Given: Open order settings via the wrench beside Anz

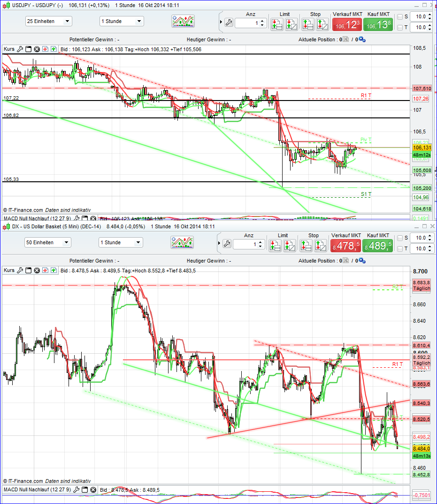Looking at the screenshot, I should pos(229,23).
